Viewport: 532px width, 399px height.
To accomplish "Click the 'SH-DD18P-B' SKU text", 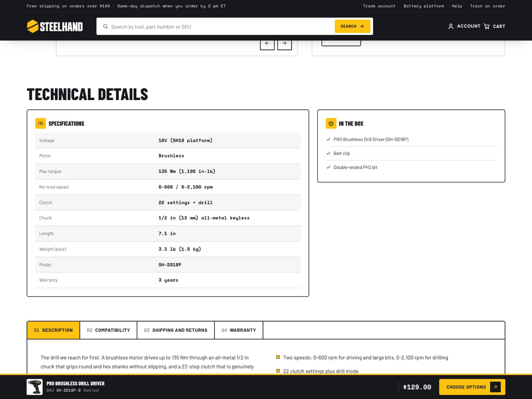I will tap(68, 390).
